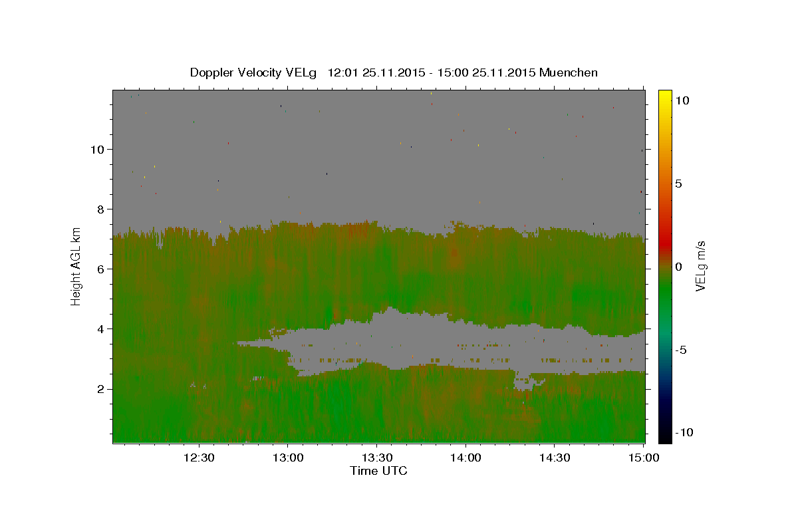Click the colorbar value label 10
This screenshot has width=798, height=532.
[682, 100]
